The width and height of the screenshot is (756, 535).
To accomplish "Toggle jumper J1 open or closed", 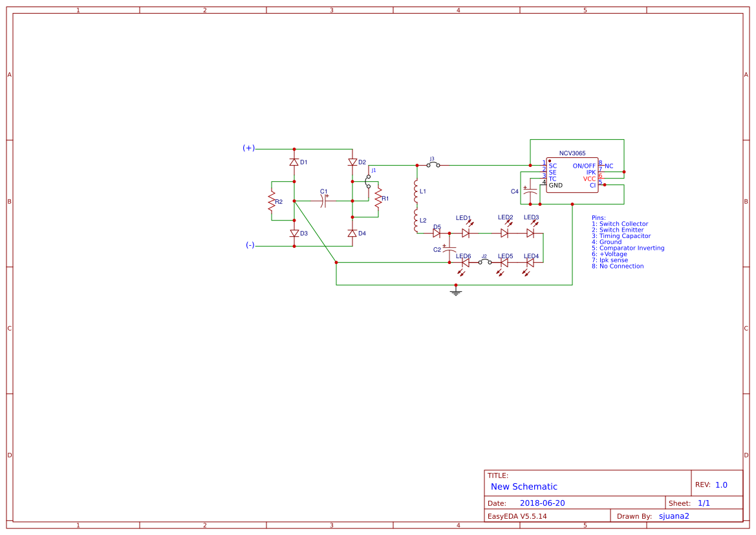I will click(367, 180).
